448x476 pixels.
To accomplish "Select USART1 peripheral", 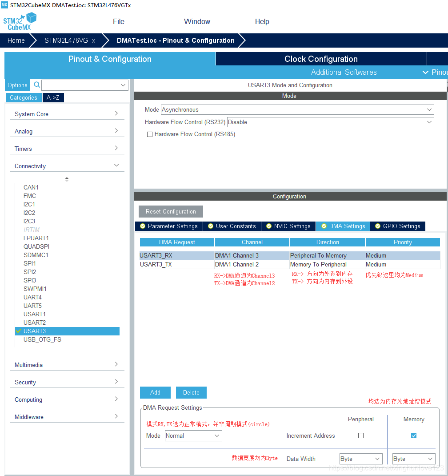I will pyautogui.click(x=35, y=314).
